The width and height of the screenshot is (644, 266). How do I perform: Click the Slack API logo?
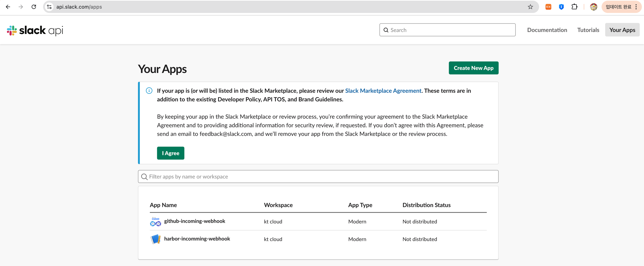click(x=35, y=30)
